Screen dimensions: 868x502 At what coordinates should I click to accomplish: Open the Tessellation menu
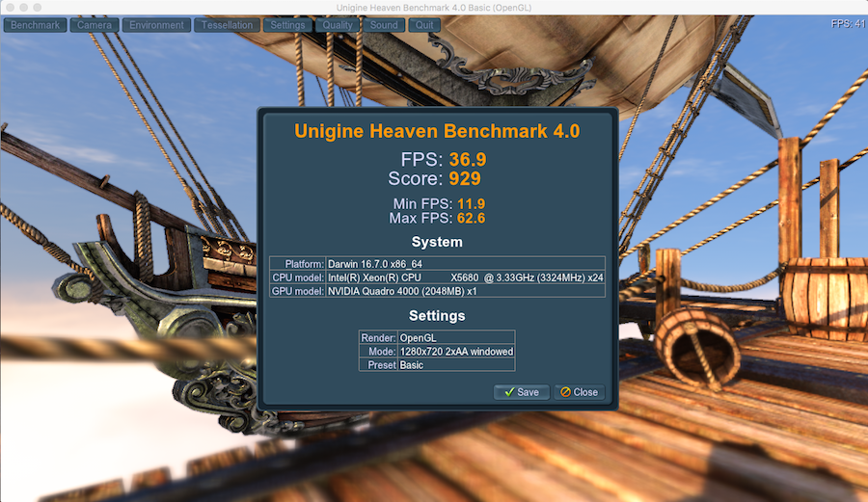click(x=227, y=25)
